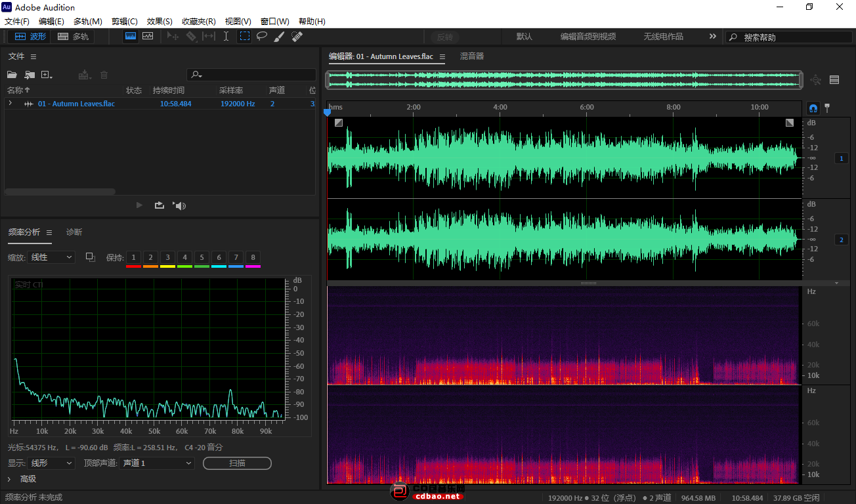Image resolution: width=856 pixels, height=504 pixels.
Task: Open Files panel search filter dropdown
Action: pyautogui.click(x=196, y=75)
